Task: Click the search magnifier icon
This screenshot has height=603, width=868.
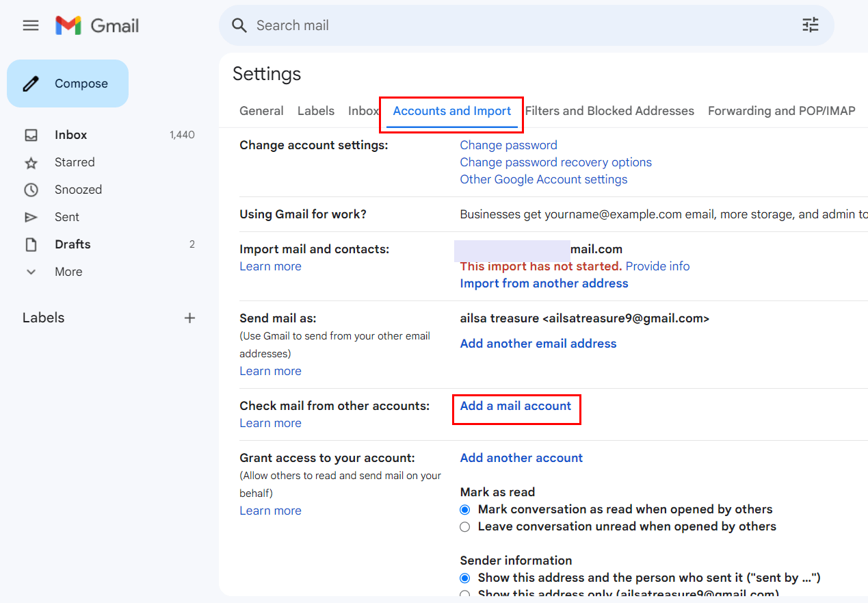Action: click(239, 26)
